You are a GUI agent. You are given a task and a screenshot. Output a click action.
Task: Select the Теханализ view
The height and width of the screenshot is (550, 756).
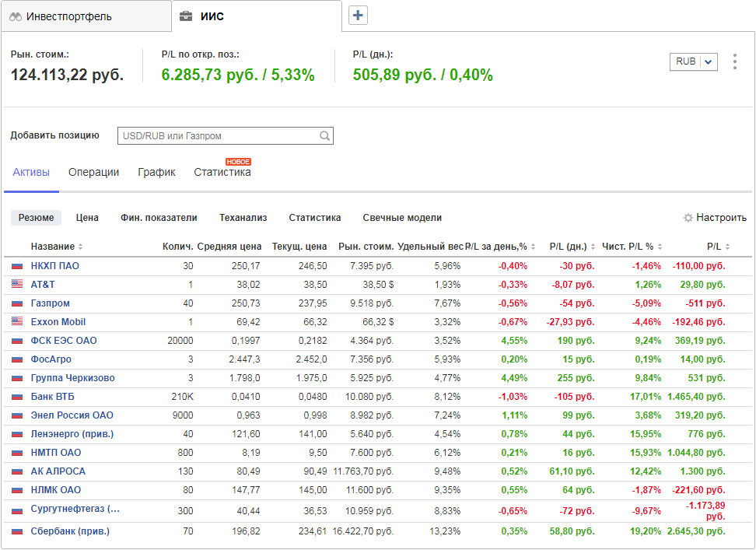click(243, 218)
